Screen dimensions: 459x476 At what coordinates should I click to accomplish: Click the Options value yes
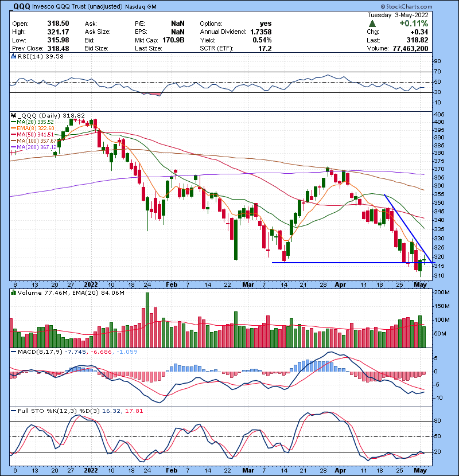click(x=266, y=24)
